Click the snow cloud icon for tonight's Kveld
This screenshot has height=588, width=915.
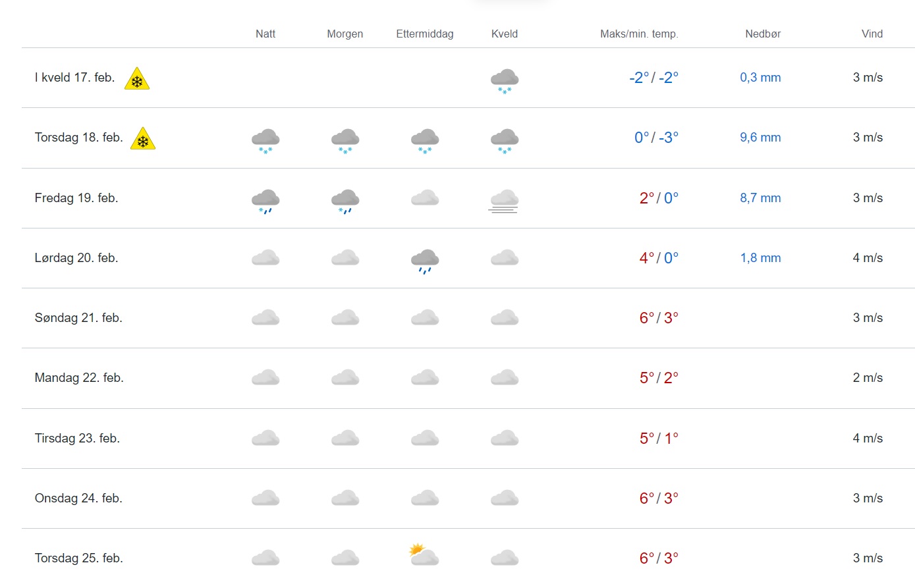pos(505,81)
